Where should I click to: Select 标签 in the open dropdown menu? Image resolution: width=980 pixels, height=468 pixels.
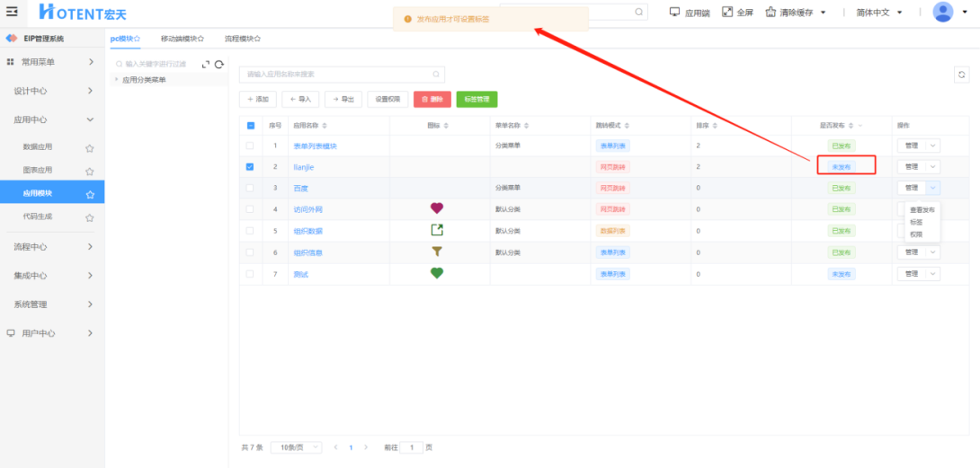tap(916, 222)
